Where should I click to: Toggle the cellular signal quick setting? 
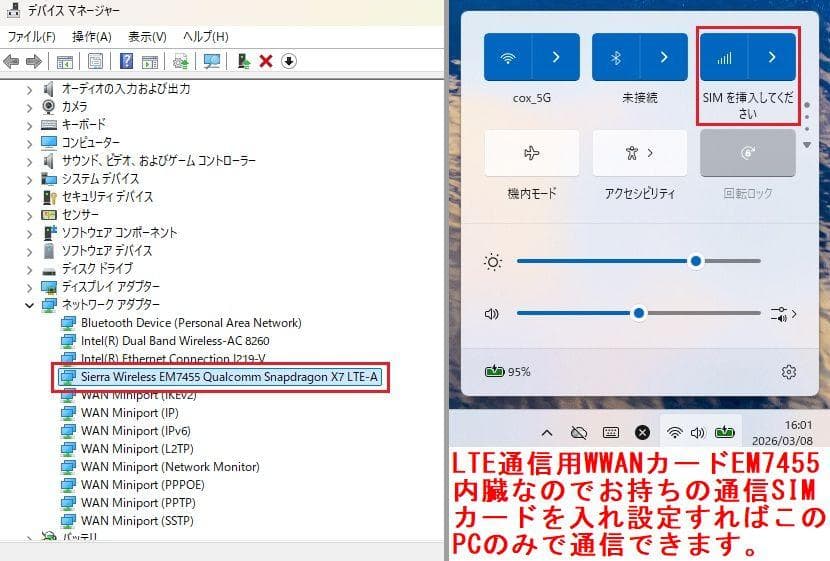tap(724, 57)
